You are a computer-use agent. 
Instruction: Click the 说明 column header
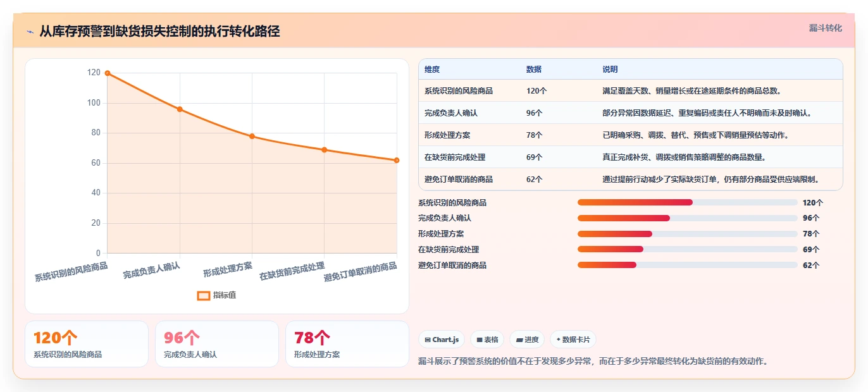tap(611, 70)
